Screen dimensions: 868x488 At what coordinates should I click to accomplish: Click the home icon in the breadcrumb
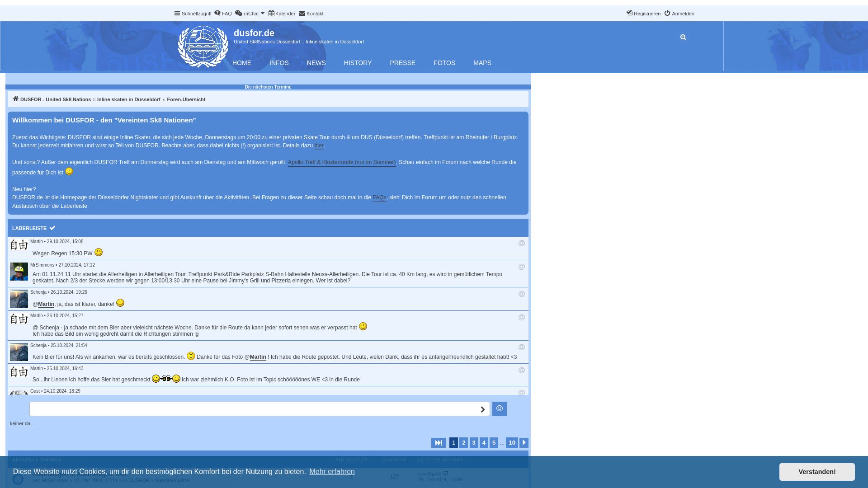[x=15, y=99]
